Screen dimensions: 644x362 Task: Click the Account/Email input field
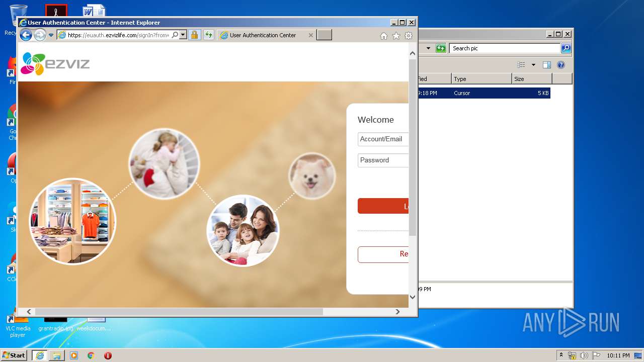pos(383,139)
